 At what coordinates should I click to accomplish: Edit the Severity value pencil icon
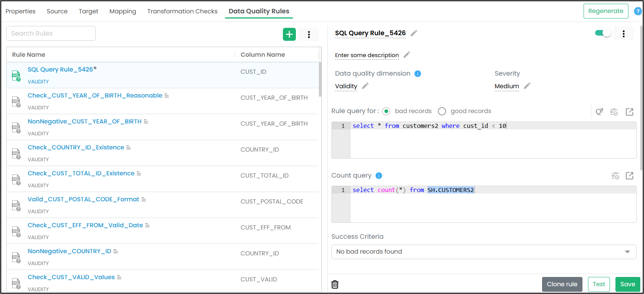coord(527,86)
